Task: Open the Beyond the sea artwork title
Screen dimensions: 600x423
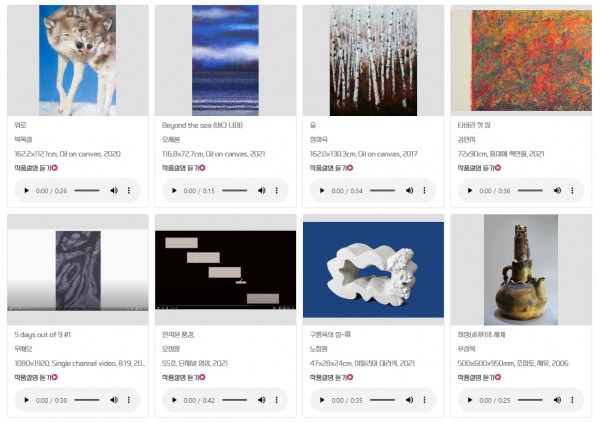Action: [x=202, y=125]
